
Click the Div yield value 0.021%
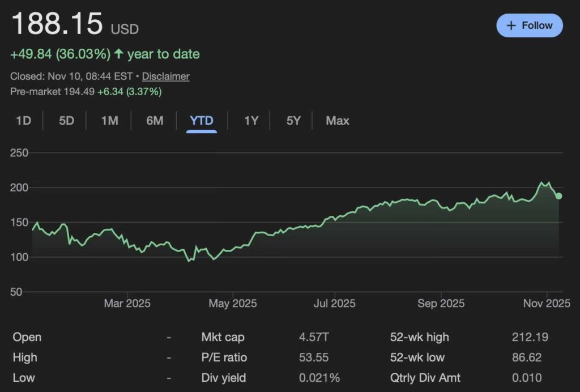click(x=319, y=378)
